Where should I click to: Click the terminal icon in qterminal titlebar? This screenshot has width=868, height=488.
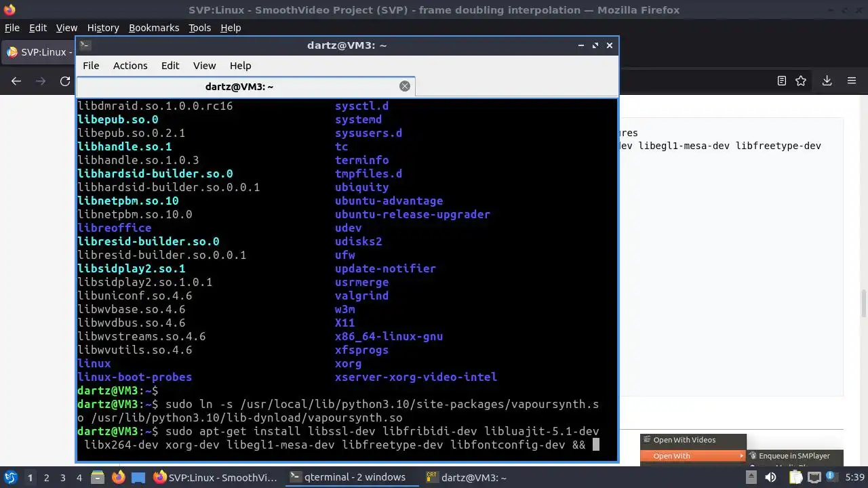click(x=85, y=45)
